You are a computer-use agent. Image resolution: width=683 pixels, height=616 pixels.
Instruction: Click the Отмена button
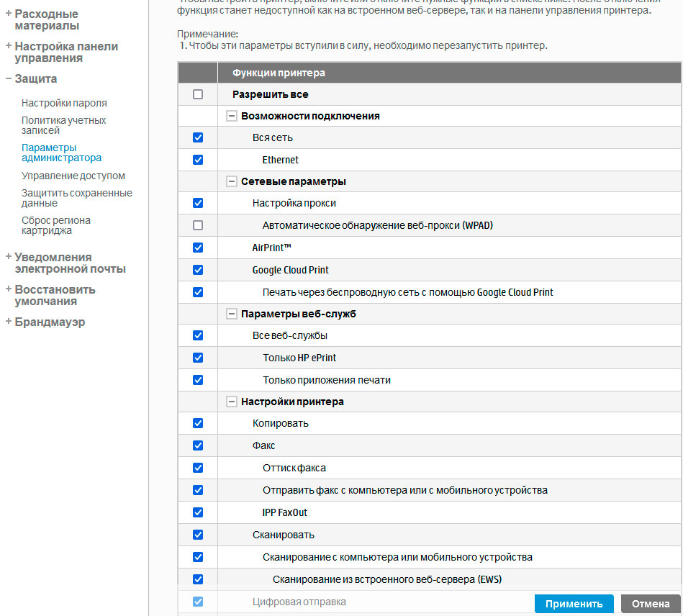click(x=651, y=604)
